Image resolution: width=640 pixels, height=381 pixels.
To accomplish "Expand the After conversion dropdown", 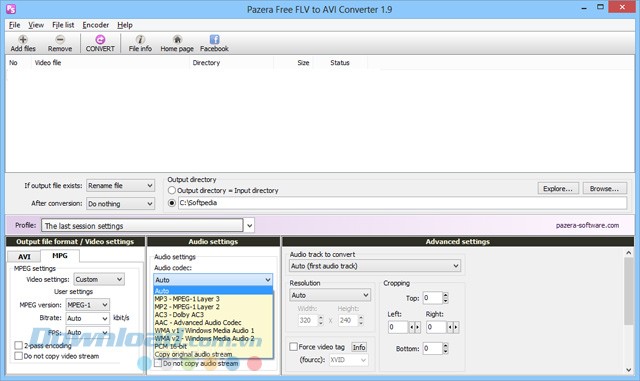I will (120, 203).
